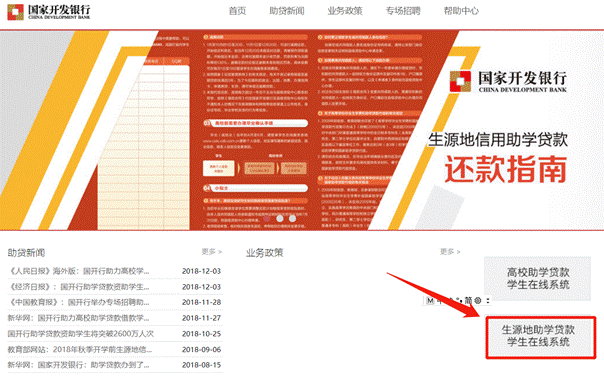This screenshot has width=604, height=386.
Task: Click the 还款指南 banner image
Action: [x=302, y=130]
